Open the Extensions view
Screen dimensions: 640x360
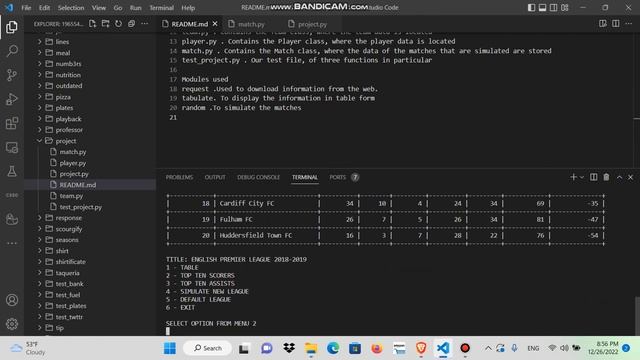pyautogui.click(x=12, y=123)
